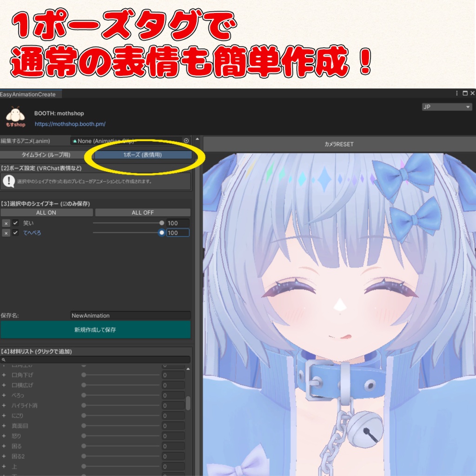This screenshot has height=476, width=476.
Task: Remove the てへぺろ shape key with the x button
Action: pyautogui.click(x=6, y=233)
